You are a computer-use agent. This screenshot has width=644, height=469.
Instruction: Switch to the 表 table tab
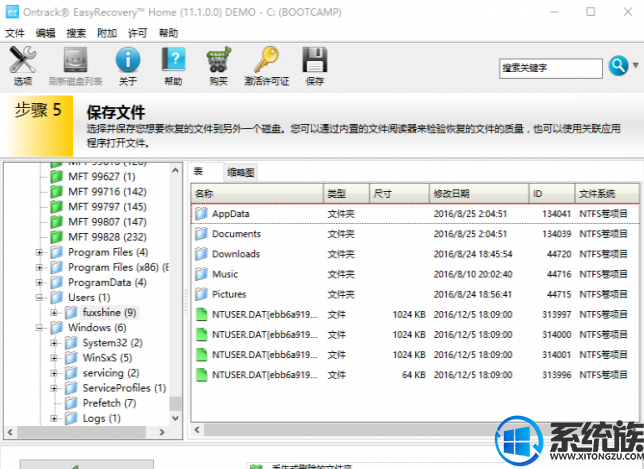coord(198,171)
